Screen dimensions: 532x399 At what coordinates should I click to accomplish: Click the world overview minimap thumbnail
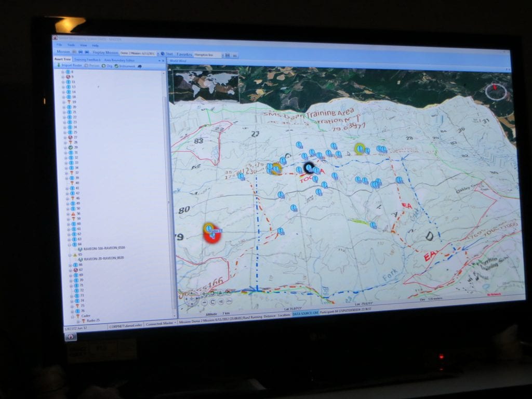tap(205, 86)
